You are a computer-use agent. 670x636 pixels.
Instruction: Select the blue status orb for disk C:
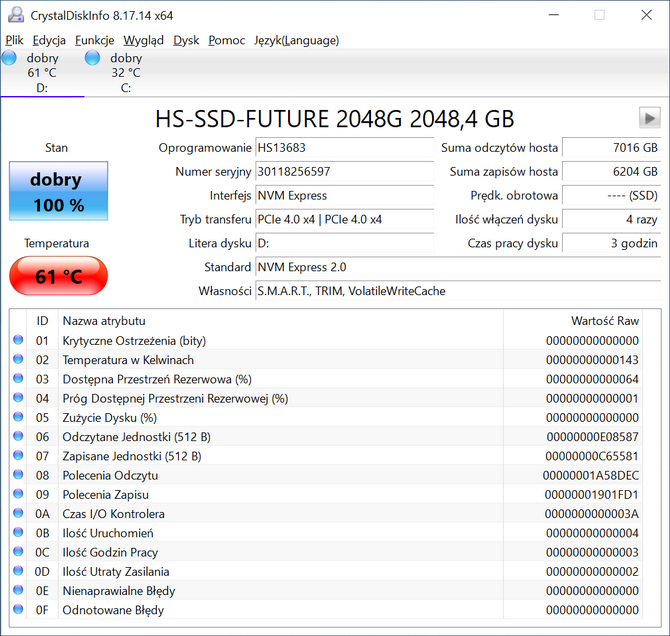coord(92,58)
